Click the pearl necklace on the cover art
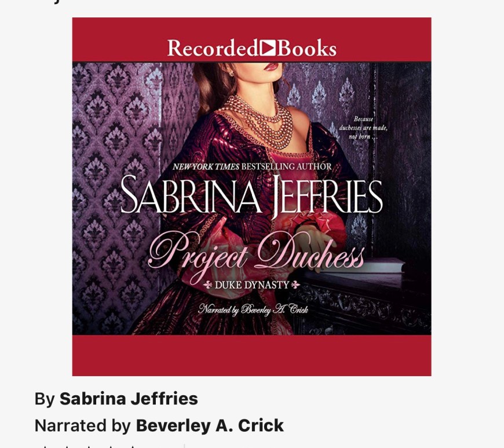The image size is (504, 448). (259, 122)
